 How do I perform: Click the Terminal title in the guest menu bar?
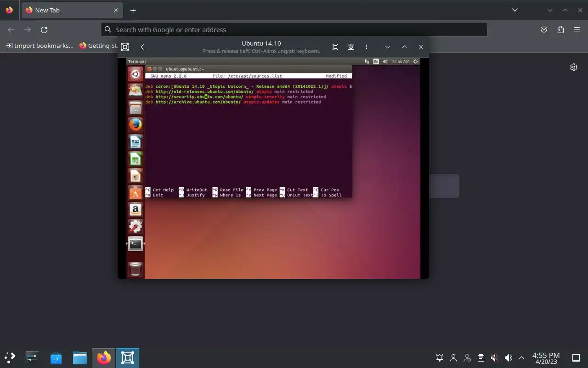[x=137, y=61]
